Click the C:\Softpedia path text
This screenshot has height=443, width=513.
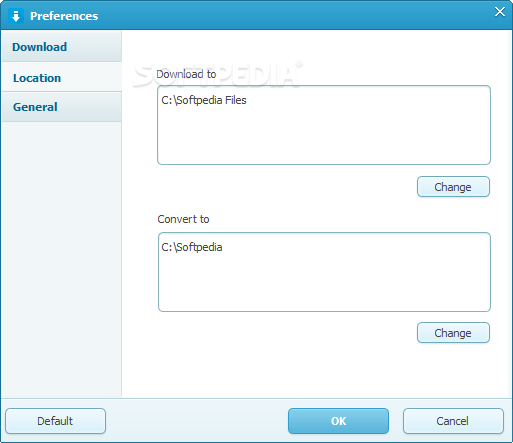pos(192,247)
